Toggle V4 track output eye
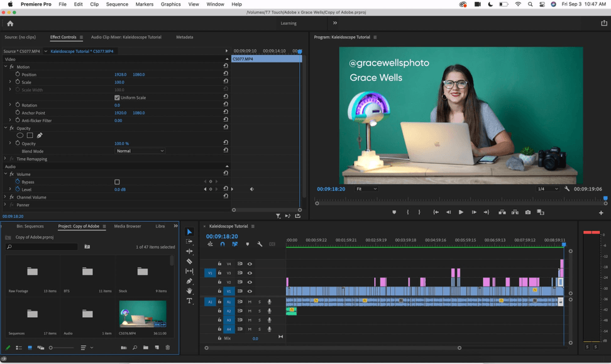611x364 pixels. [250, 264]
